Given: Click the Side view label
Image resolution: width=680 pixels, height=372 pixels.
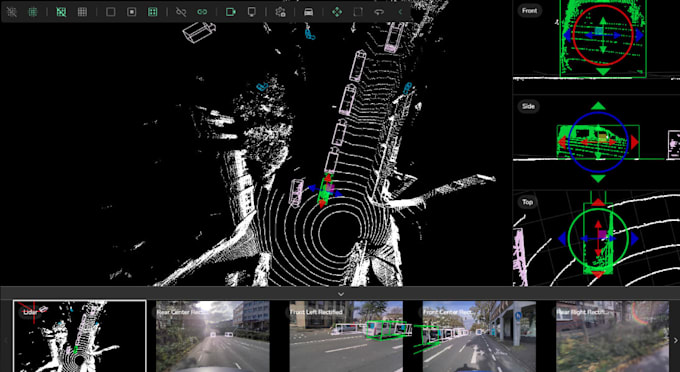Looking at the screenshot, I should point(528,106).
